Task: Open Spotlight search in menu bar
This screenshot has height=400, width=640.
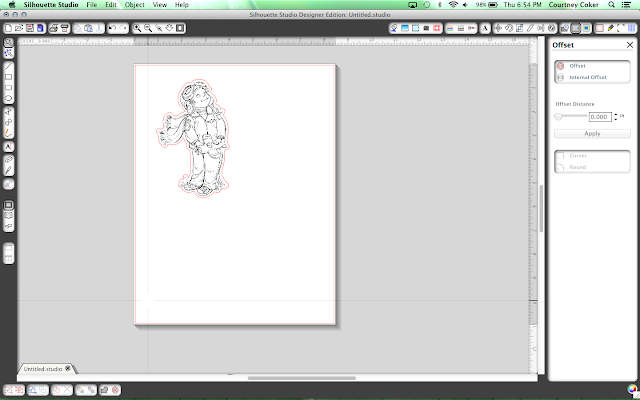Action: (611, 5)
